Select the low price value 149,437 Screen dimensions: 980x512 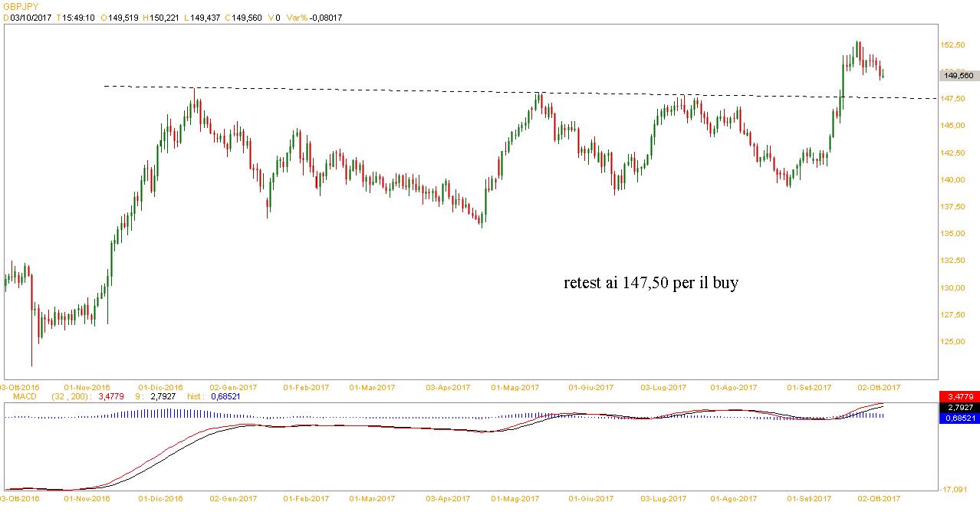click(207, 18)
